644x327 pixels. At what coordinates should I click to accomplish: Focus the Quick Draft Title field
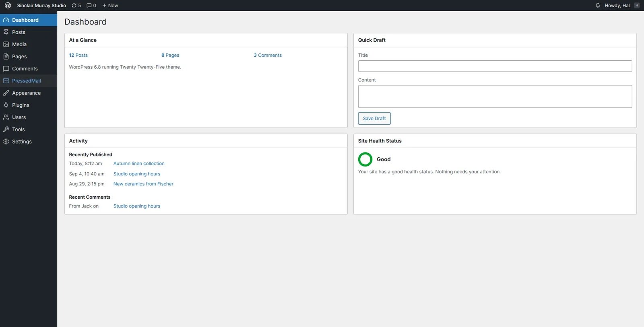point(495,66)
